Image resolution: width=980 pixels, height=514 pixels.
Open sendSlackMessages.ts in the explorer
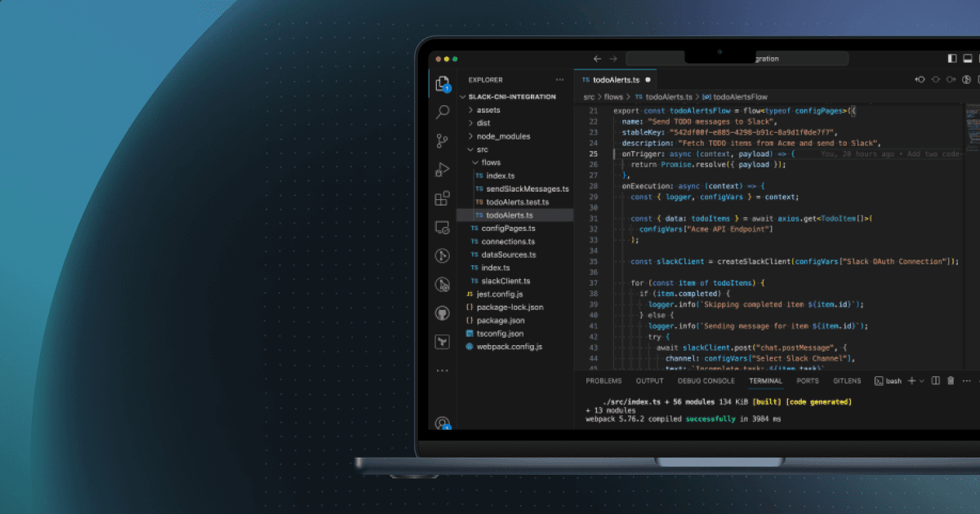point(522,188)
